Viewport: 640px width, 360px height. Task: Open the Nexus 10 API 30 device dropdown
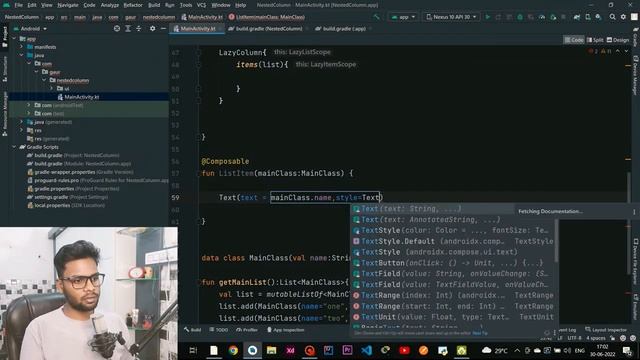pyautogui.click(x=451, y=17)
